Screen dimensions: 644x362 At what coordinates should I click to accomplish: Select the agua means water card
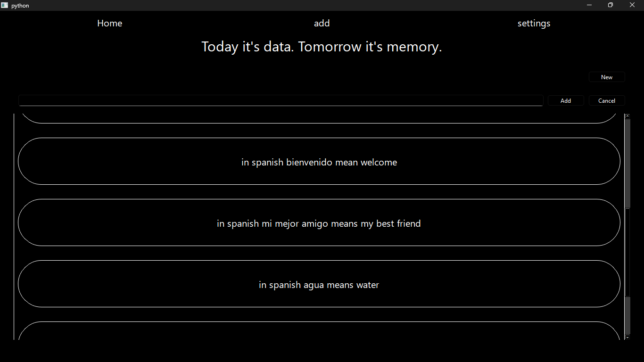[x=319, y=284]
